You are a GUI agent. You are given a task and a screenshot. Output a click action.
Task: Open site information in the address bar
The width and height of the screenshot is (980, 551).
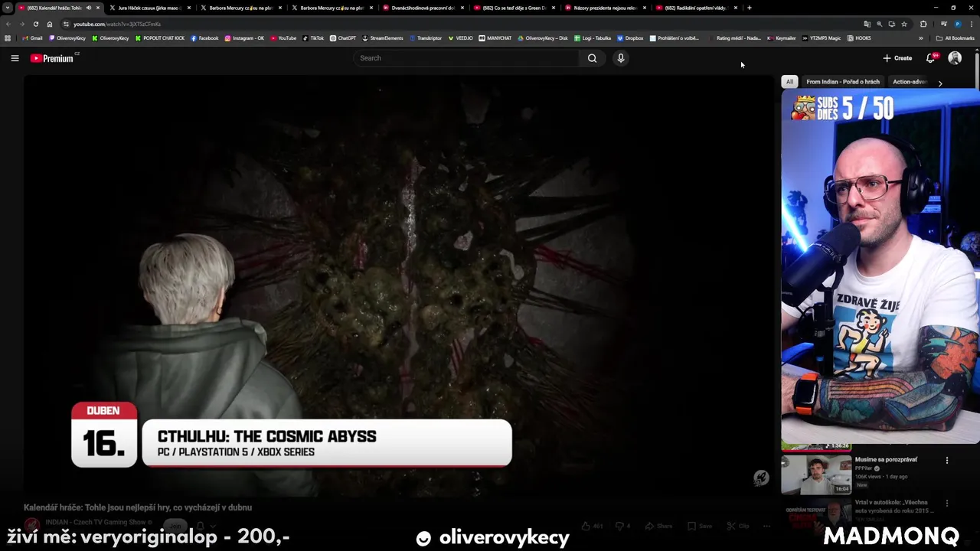[x=66, y=24]
